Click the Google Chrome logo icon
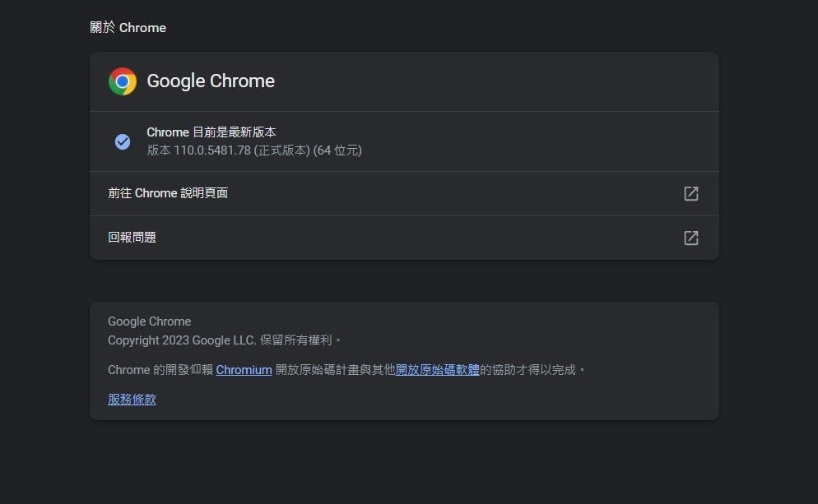 (123, 81)
